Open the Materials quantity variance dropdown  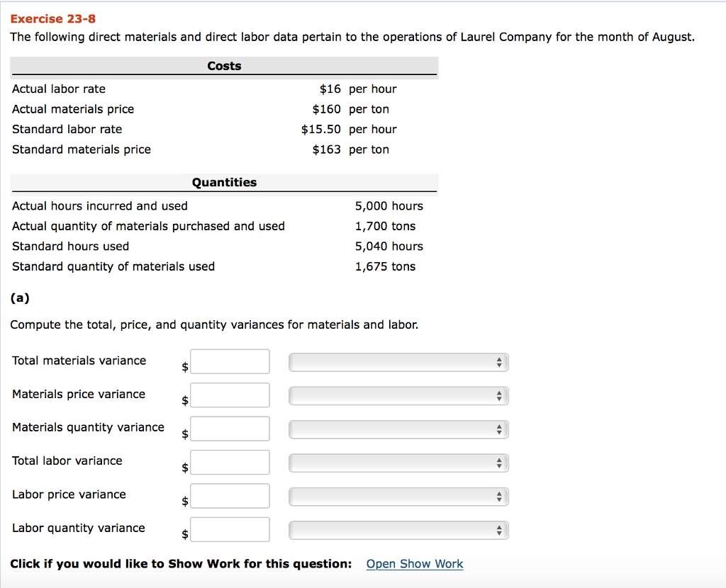click(397, 429)
